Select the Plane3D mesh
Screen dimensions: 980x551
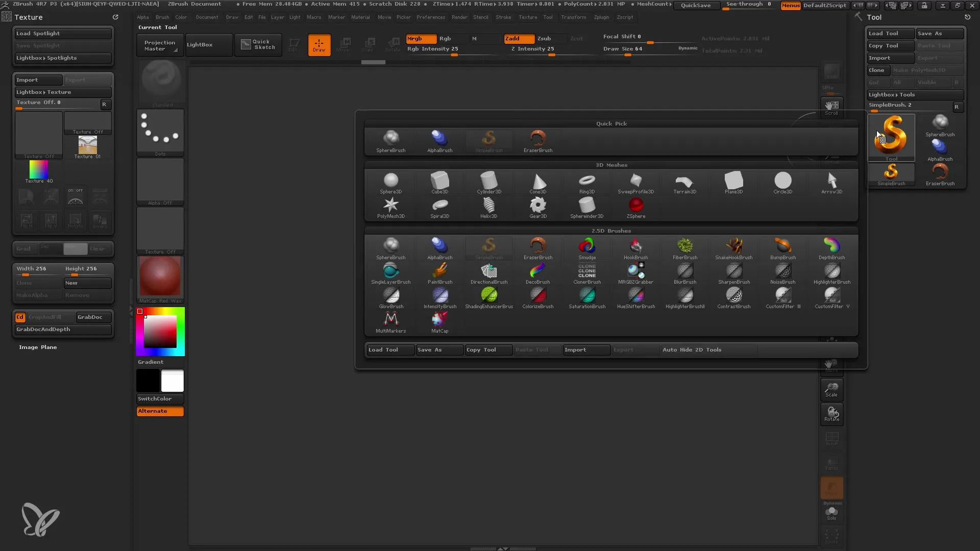click(733, 183)
